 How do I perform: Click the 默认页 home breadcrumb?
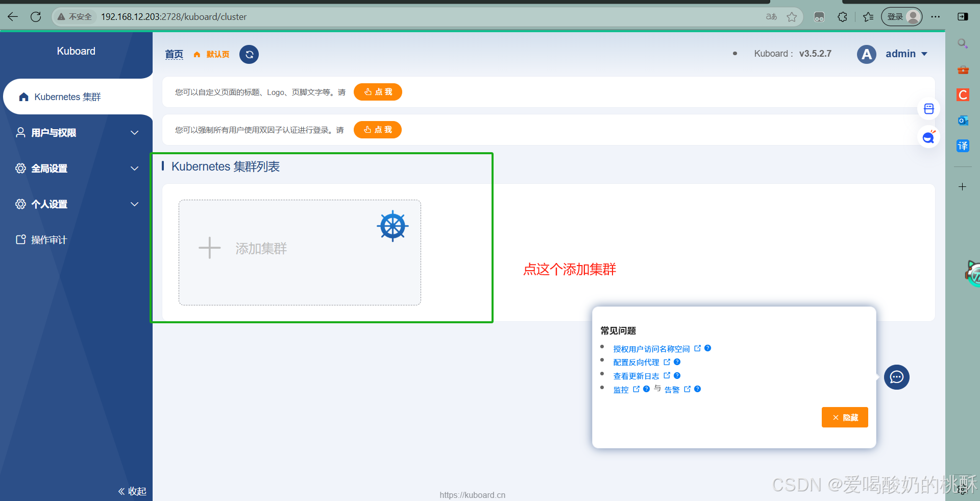(212, 54)
